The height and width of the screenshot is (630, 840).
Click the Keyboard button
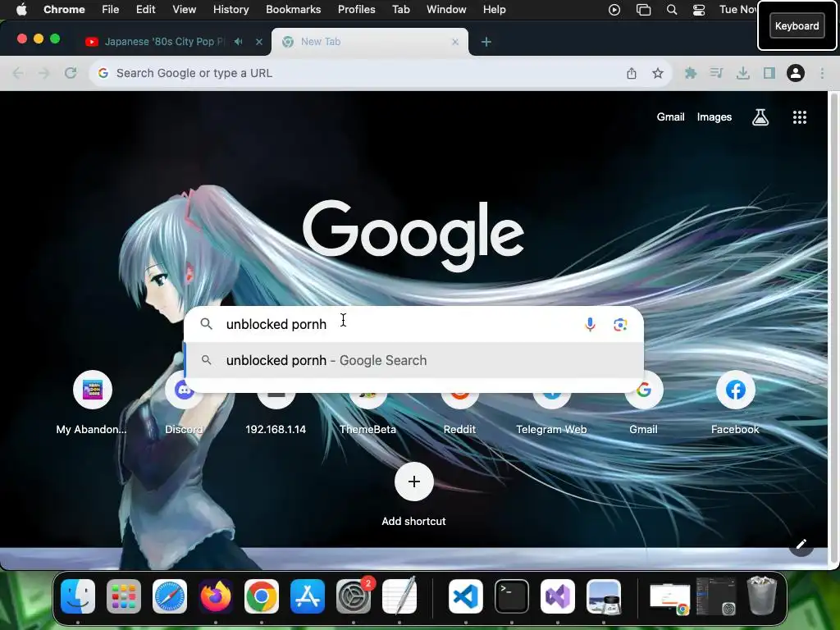pyautogui.click(x=797, y=25)
